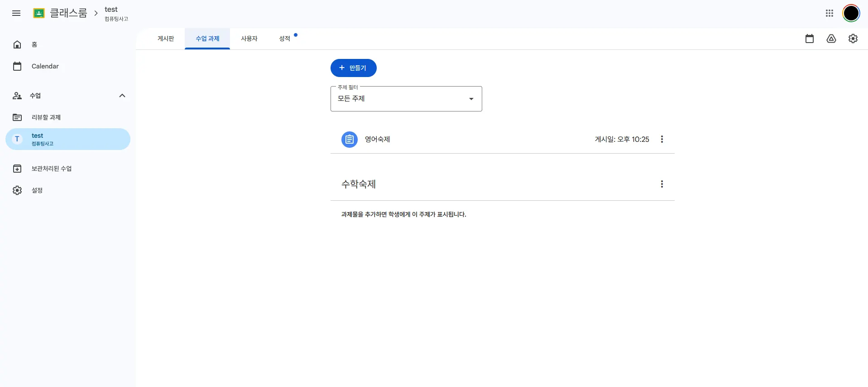This screenshot has height=387, width=868.
Task: Open the class Google Calendar icon
Action: click(x=810, y=39)
